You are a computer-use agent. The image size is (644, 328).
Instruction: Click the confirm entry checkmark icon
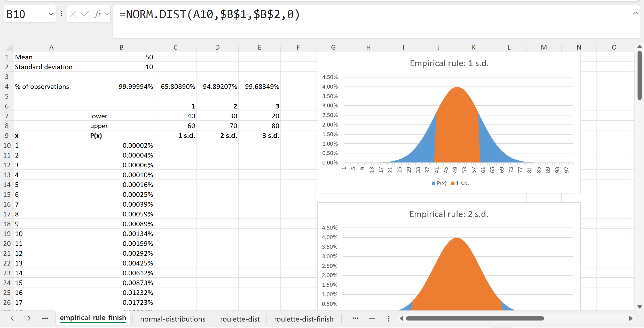(85, 14)
